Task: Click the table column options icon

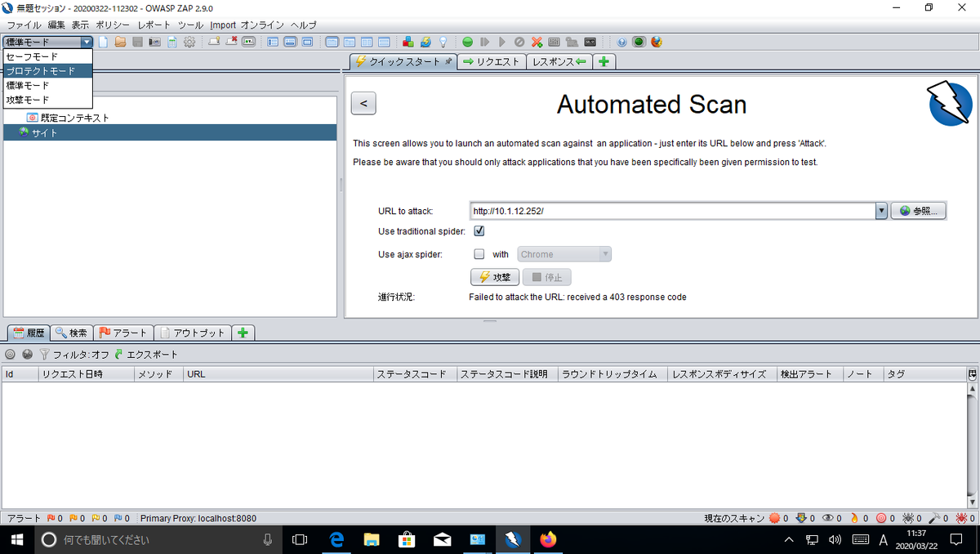Action: point(972,374)
